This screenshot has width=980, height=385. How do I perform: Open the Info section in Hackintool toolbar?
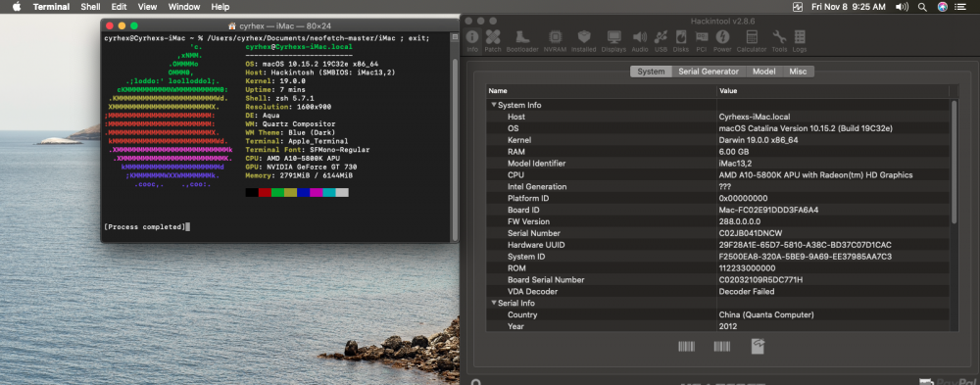click(x=472, y=40)
